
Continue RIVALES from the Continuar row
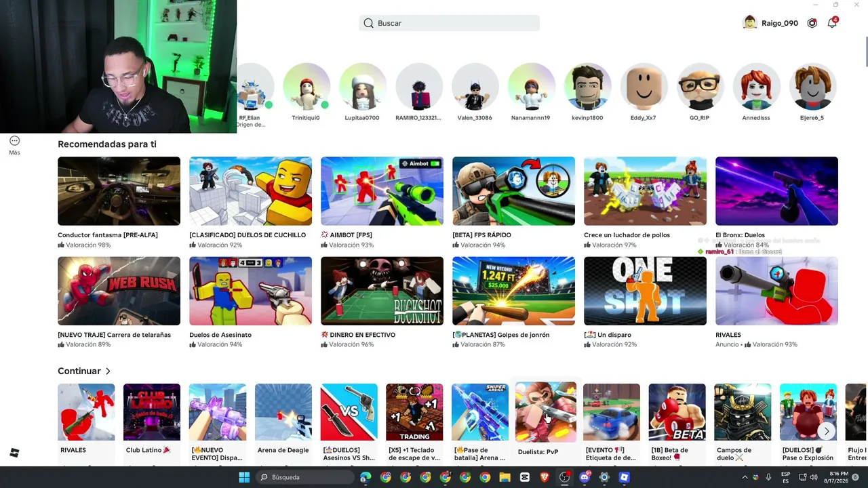[86, 412]
